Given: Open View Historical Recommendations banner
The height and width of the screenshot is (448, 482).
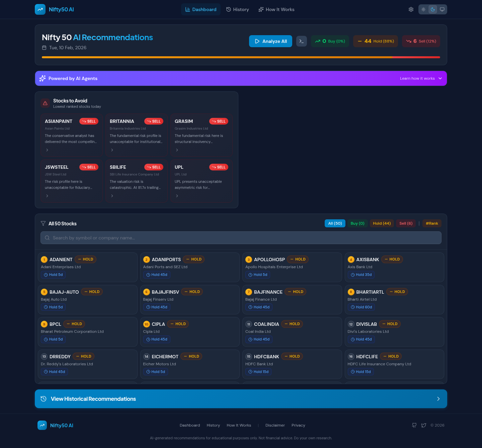Looking at the screenshot, I should (x=241, y=399).
